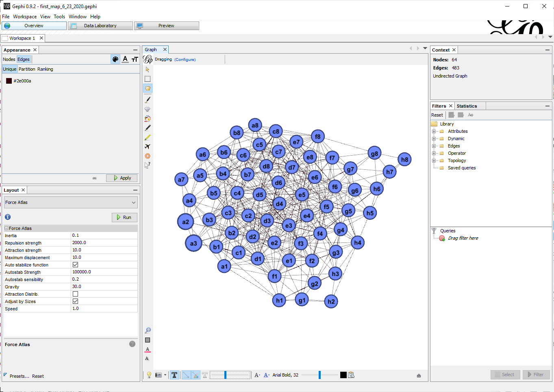Enable the Attraction Distrib. checkbox

[75, 294]
